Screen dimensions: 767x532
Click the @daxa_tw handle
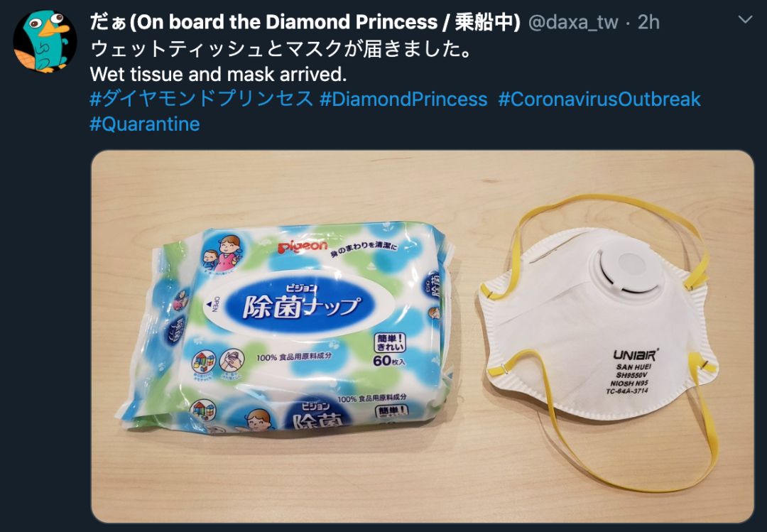573,23
